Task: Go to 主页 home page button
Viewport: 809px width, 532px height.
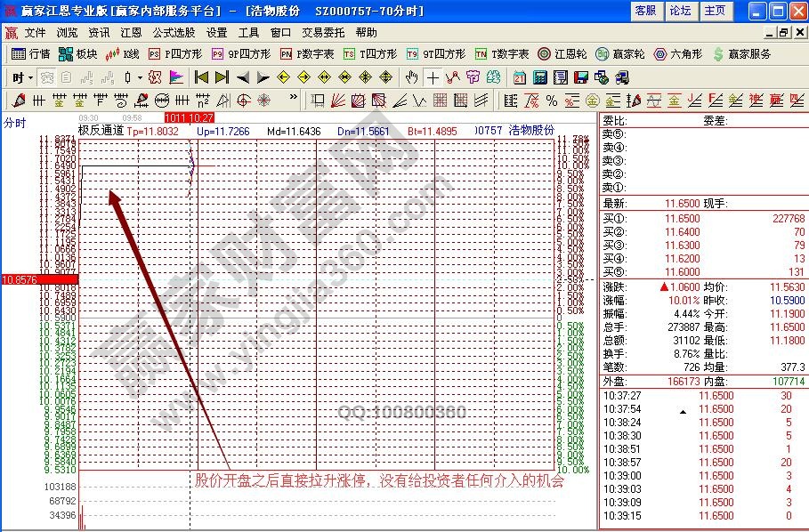Action: (715, 11)
